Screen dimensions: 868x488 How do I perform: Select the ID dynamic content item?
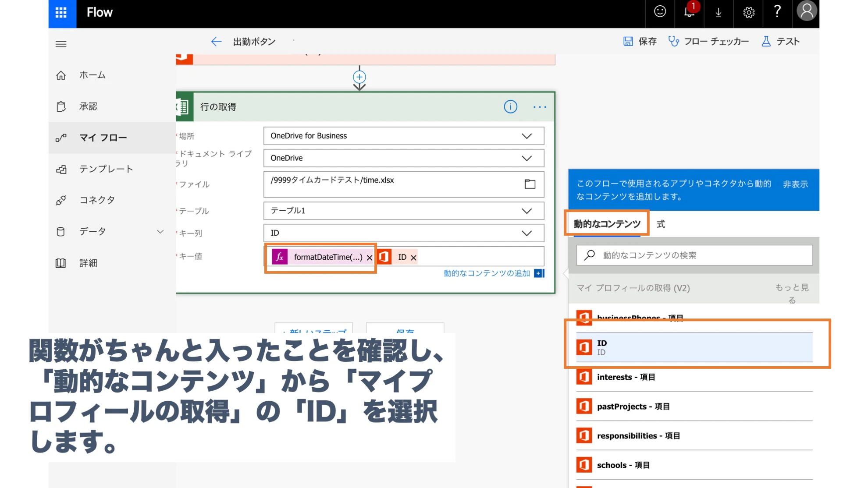pos(694,347)
